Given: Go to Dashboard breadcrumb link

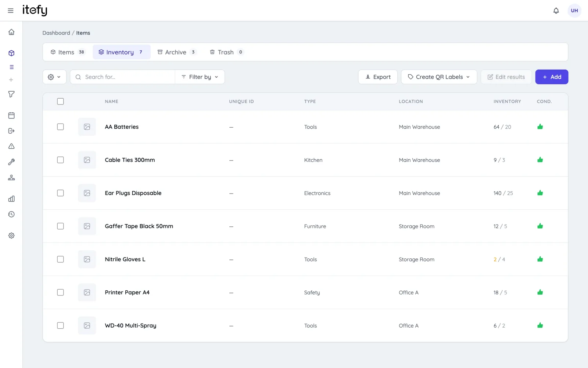Looking at the screenshot, I should pyautogui.click(x=56, y=33).
